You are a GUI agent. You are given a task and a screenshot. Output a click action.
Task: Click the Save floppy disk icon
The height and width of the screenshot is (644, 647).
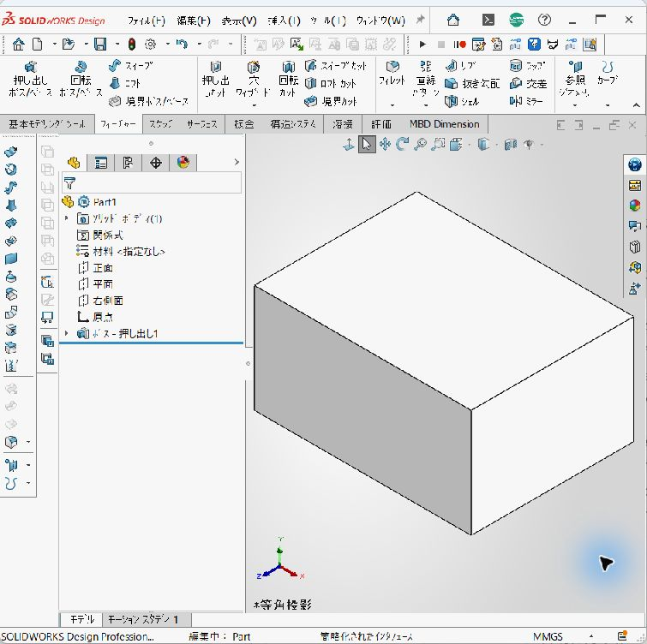(100, 45)
